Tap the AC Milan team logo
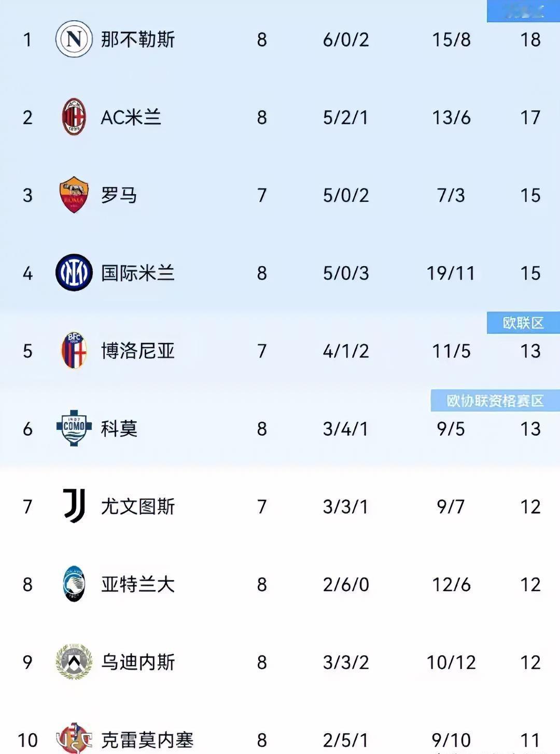560x754 pixels. click(x=74, y=117)
